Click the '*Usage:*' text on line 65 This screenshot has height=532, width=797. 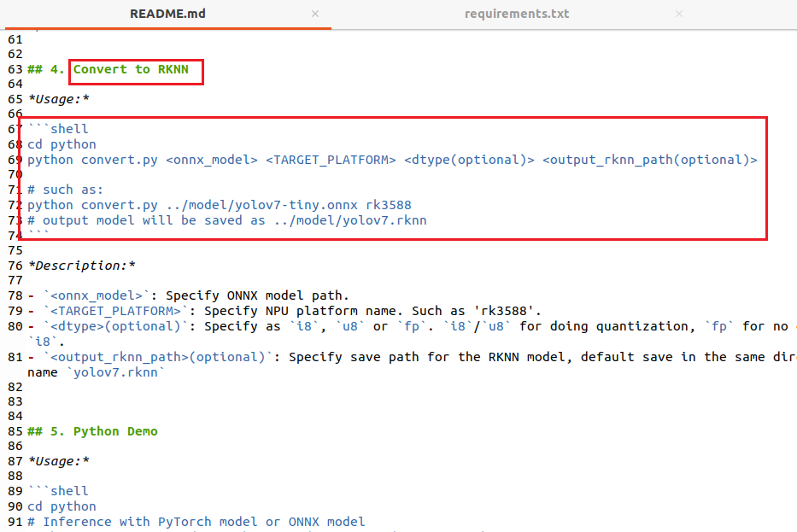[x=58, y=99]
